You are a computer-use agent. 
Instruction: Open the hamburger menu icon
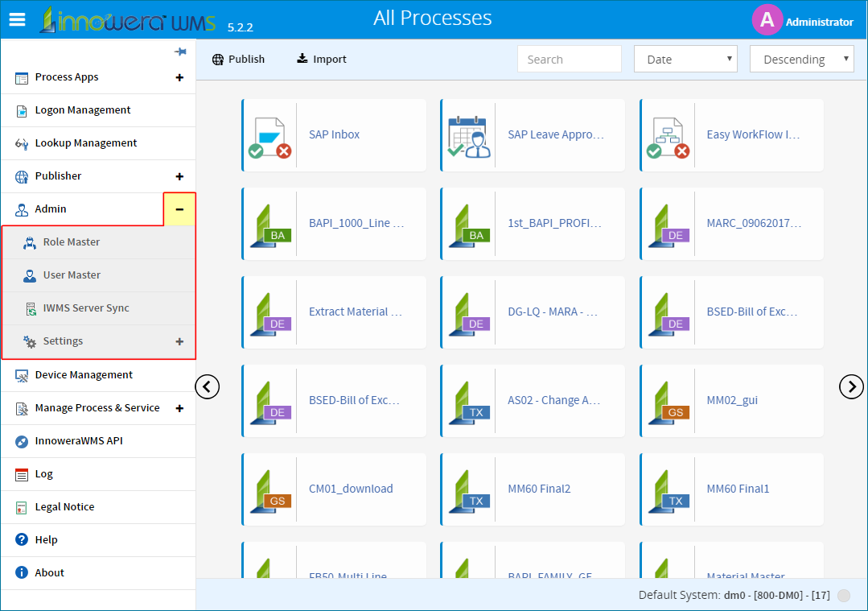pos(17,20)
